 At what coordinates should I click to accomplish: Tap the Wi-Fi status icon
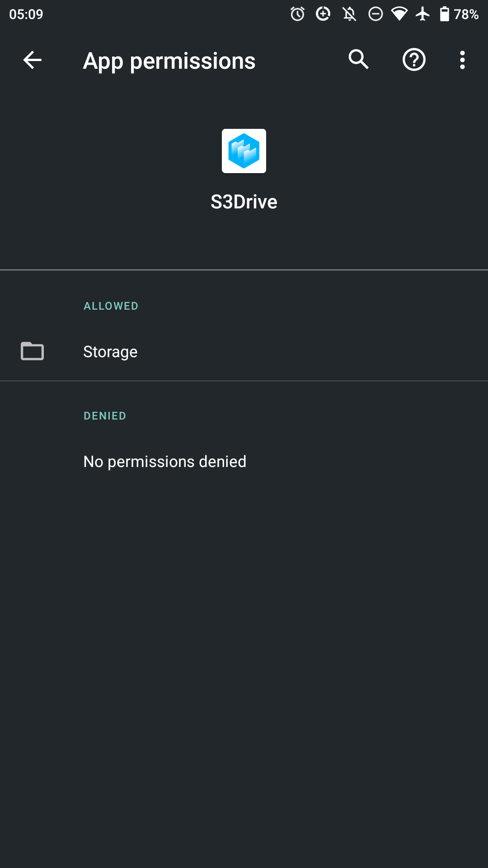399,14
